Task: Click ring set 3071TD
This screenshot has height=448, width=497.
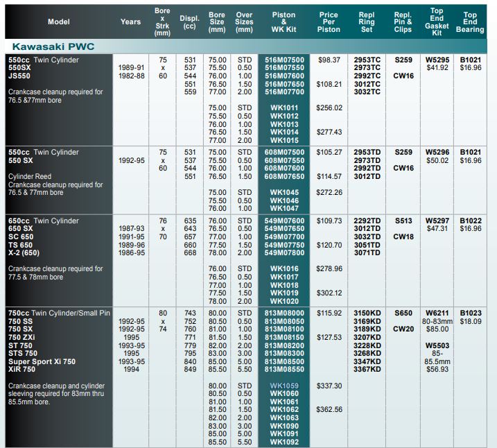Action: click(x=367, y=252)
